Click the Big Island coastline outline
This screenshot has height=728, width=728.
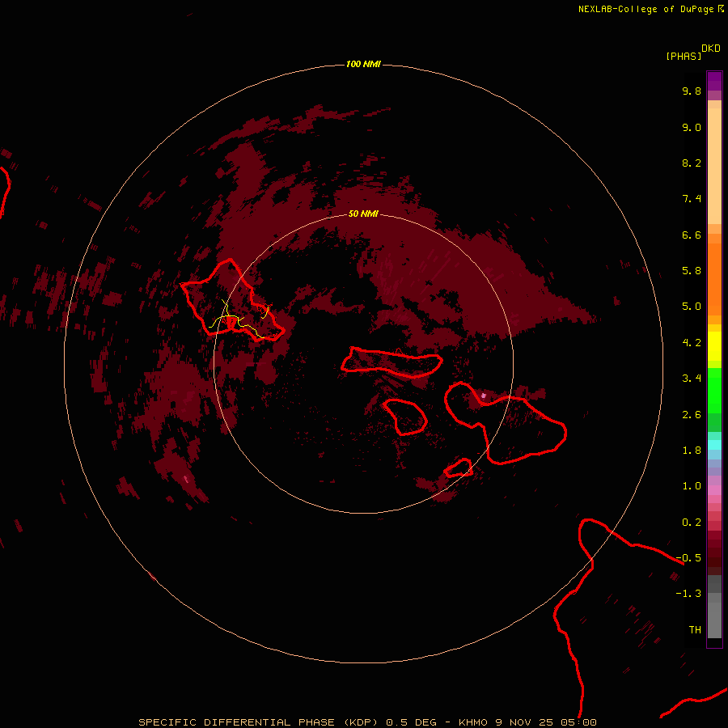(x=641, y=617)
